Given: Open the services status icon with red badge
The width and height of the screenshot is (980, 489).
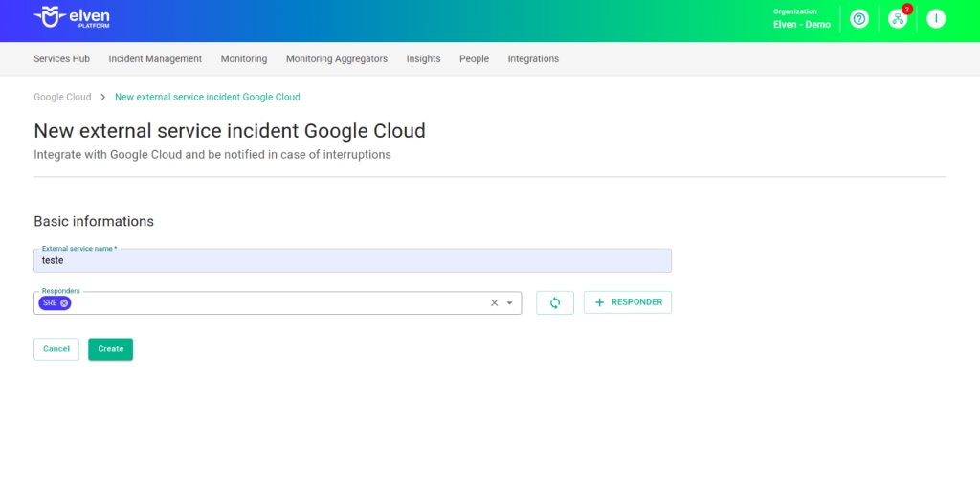Looking at the screenshot, I should coord(897,19).
